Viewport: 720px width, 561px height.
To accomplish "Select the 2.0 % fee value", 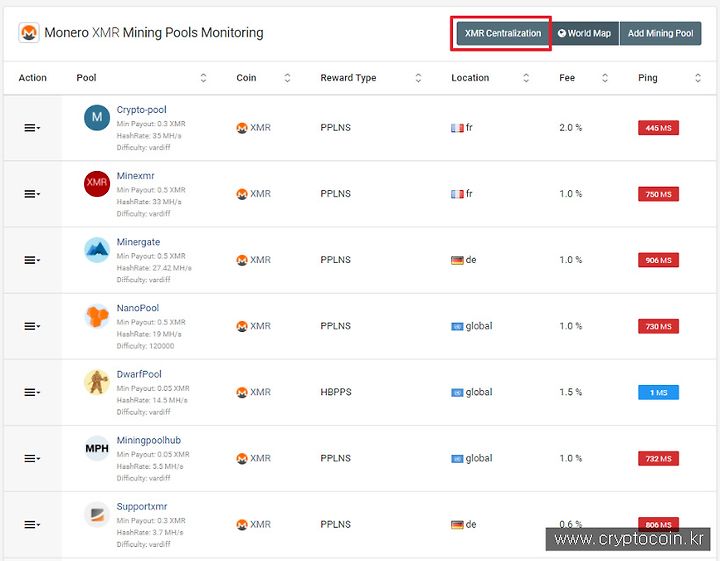I will 570,128.
